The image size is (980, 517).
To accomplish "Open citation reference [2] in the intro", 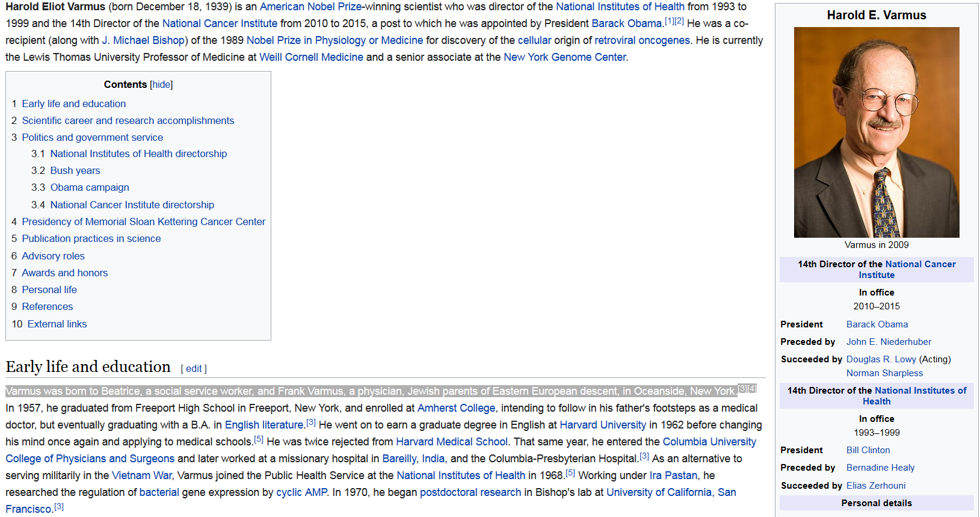I will coord(679,21).
